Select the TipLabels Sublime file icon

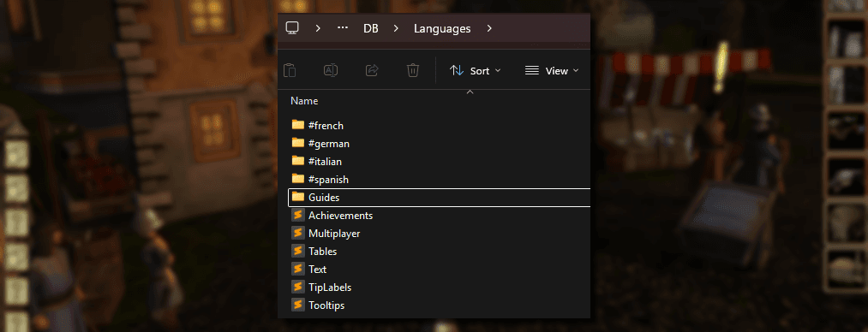[x=298, y=287]
